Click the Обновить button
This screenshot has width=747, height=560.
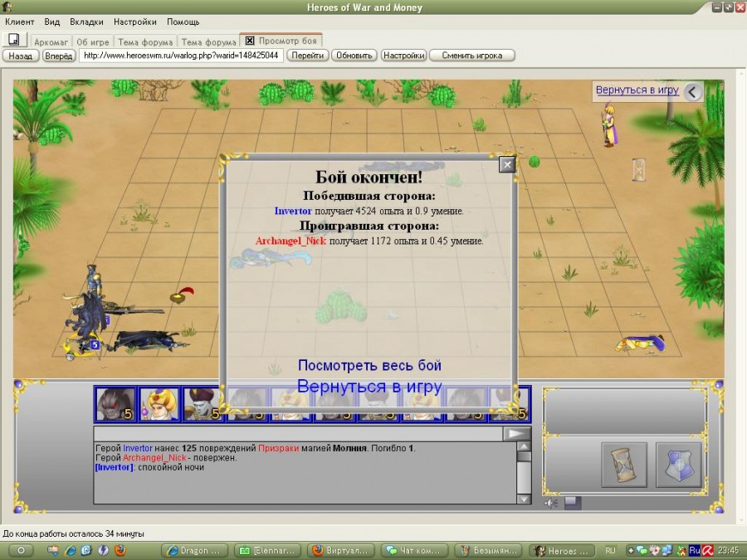(354, 56)
